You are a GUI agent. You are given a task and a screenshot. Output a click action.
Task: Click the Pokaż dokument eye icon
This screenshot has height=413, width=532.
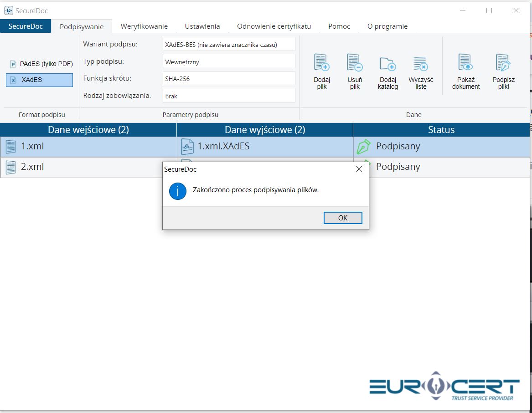tap(465, 62)
